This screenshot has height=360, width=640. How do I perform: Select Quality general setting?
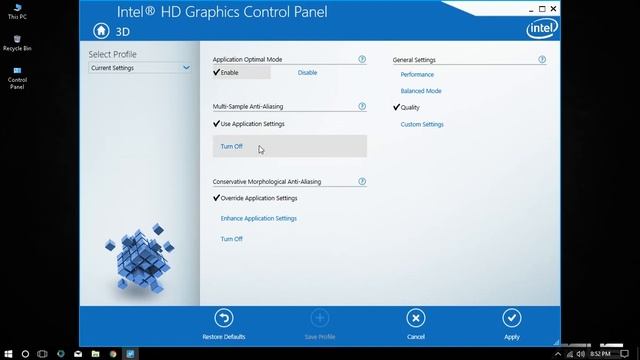click(406, 107)
